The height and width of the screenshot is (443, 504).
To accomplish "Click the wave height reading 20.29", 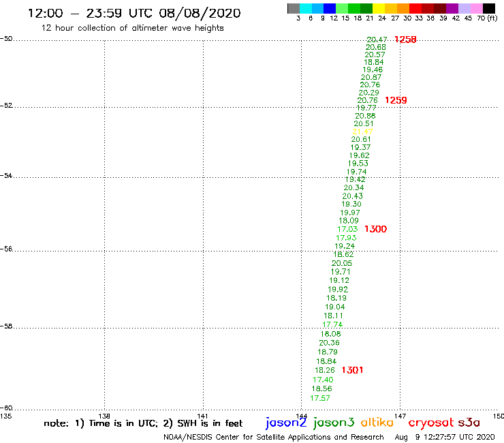I will (368, 93).
